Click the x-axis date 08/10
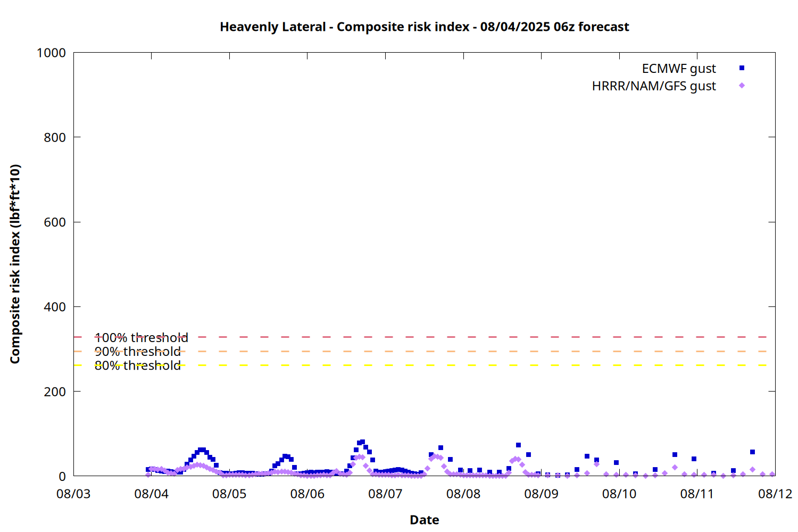798x532 pixels. pos(619,494)
